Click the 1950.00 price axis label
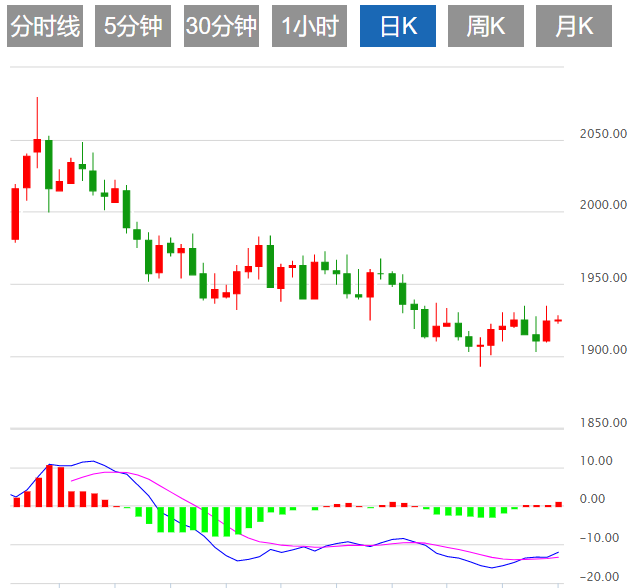The width and height of the screenshot is (636, 588). tap(603, 278)
